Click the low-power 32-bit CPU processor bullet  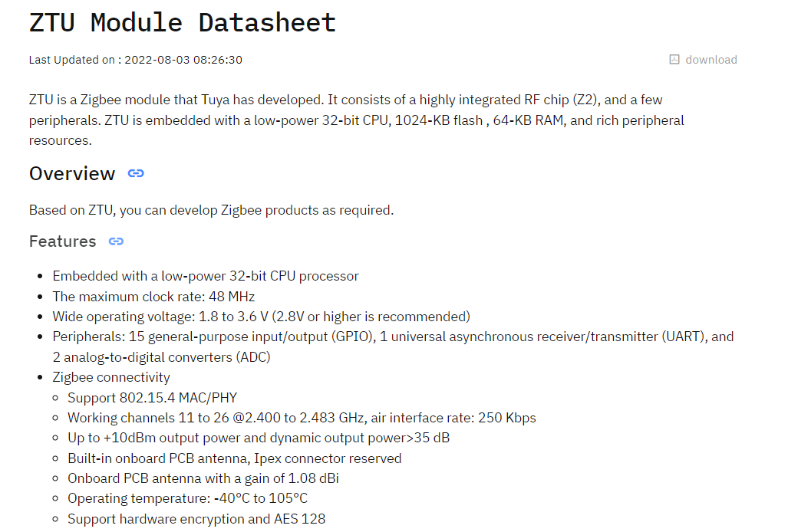pyautogui.click(x=206, y=276)
